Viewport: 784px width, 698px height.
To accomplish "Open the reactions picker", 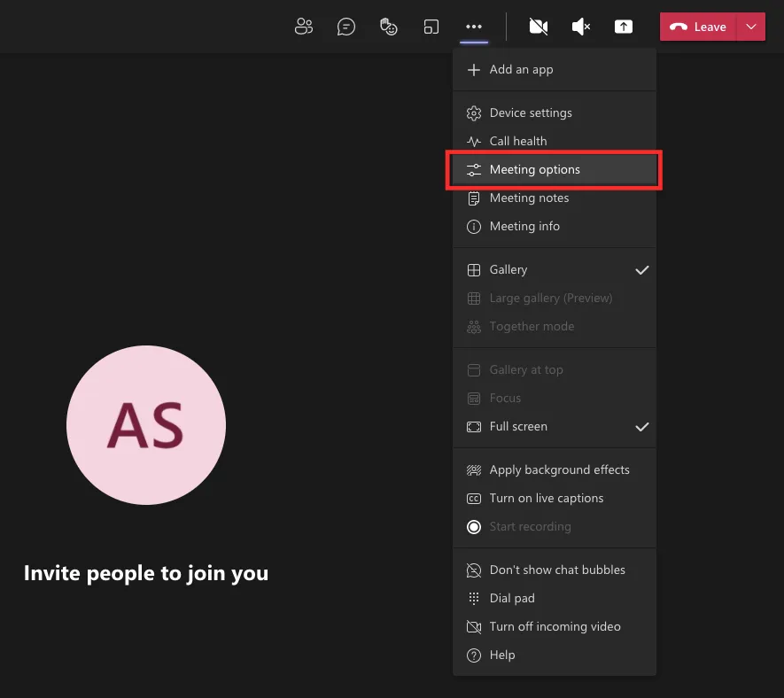I will coord(389,27).
